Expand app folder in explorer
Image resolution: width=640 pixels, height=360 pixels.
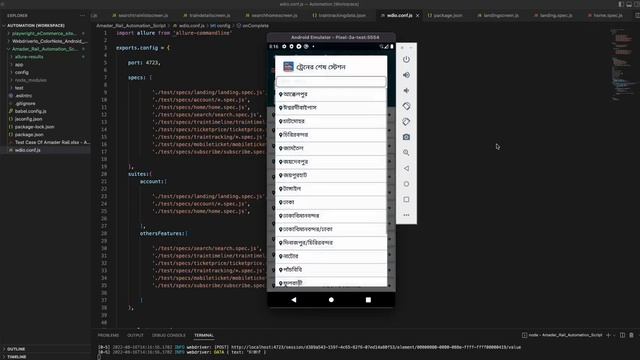pos(19,64)
